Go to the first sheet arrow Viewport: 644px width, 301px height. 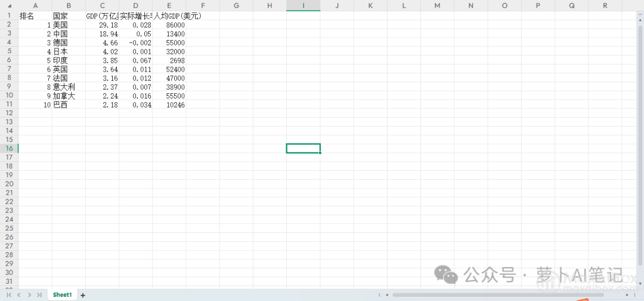9,295
